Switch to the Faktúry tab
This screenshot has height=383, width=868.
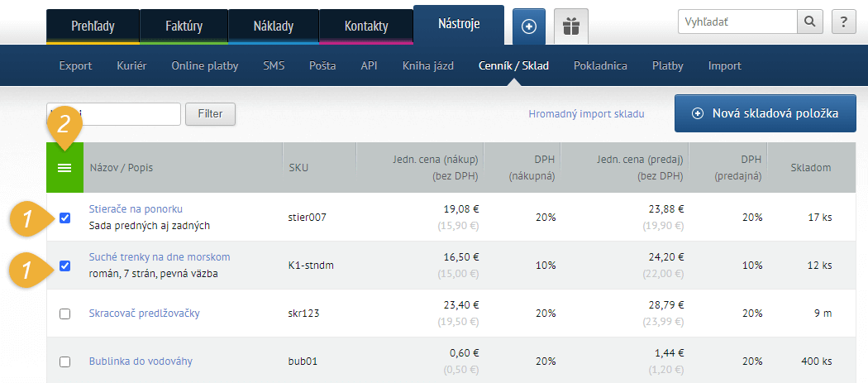point(184,26)
